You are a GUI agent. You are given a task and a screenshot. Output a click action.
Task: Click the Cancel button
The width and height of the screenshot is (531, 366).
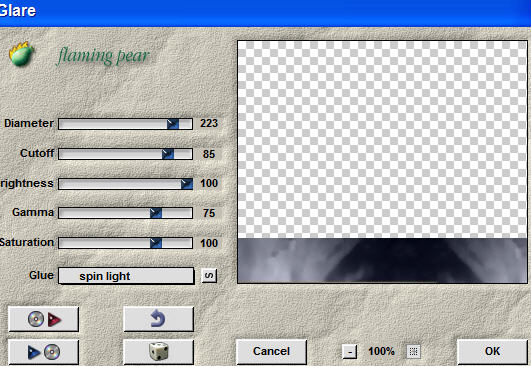272,351
